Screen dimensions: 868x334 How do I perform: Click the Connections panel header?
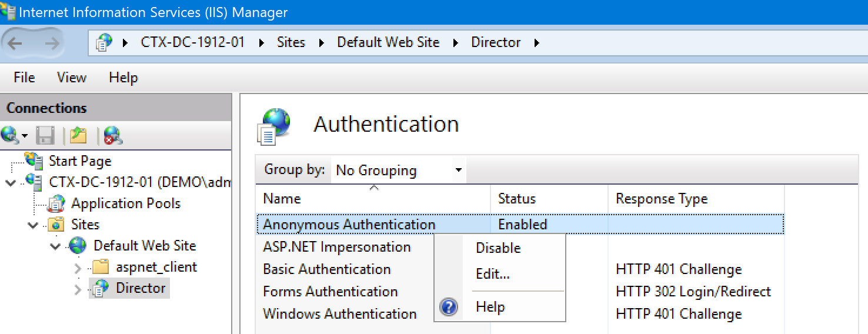[116, 108]
